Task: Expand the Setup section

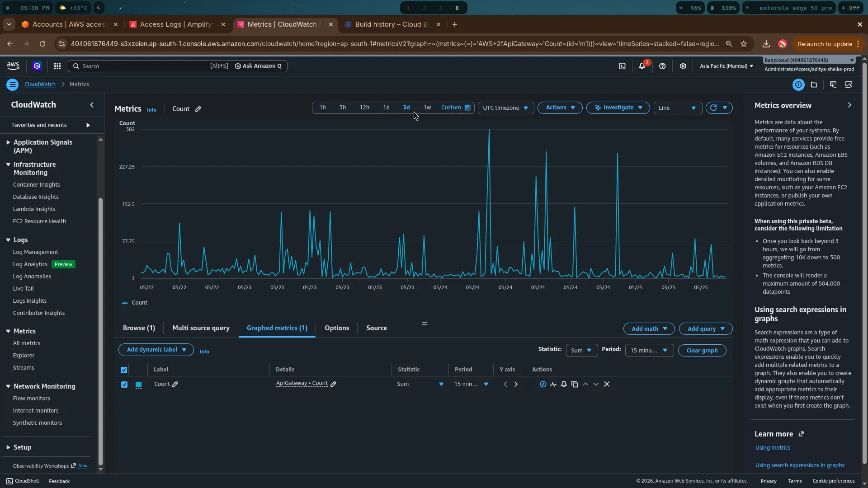Action: [x=8, y=447]
